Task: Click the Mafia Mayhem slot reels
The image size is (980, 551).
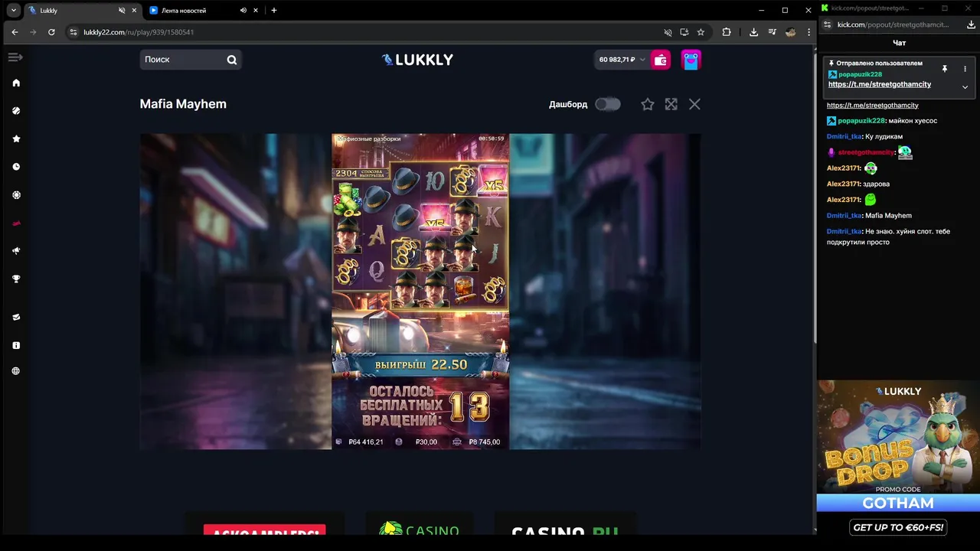Action: pyautogui.click(x=420, y=234)
